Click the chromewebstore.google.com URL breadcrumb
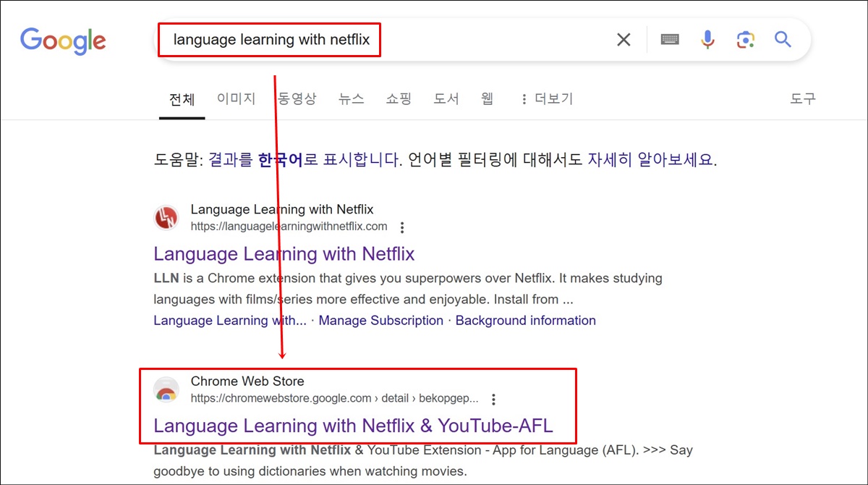Viewport: 868px width, 485px height. pyautogui.click(x=335, y=398)
